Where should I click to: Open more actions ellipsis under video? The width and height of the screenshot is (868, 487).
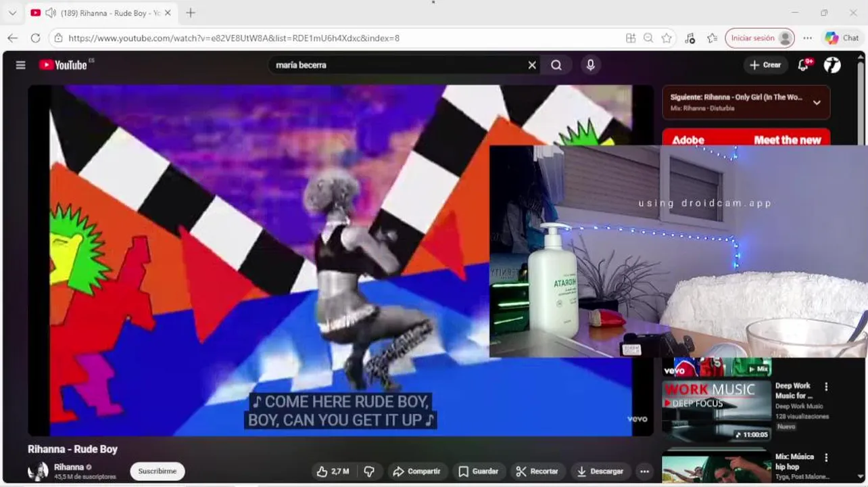tap(644, 471)
